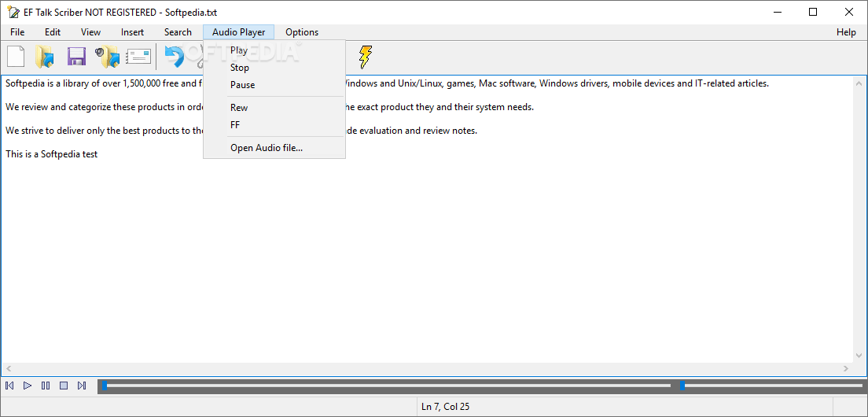Open the Help menu
This screenshot has width=868, height=417.
[846, 32]
